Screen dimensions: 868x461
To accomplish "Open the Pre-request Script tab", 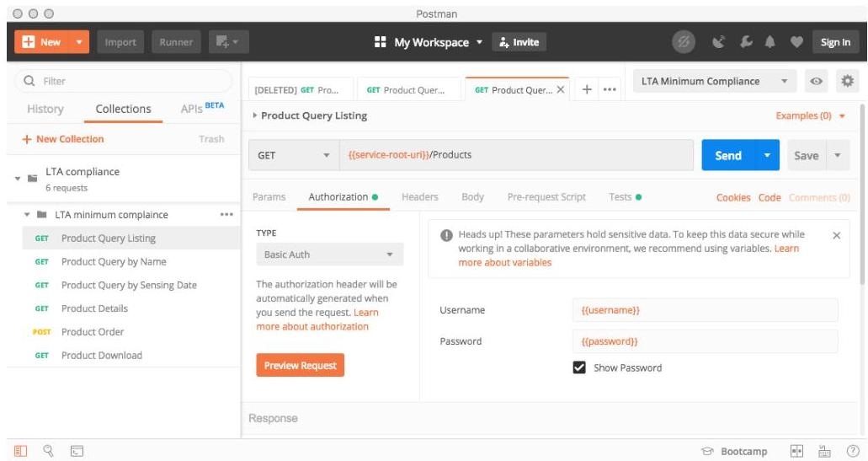I will coord(546,196).
